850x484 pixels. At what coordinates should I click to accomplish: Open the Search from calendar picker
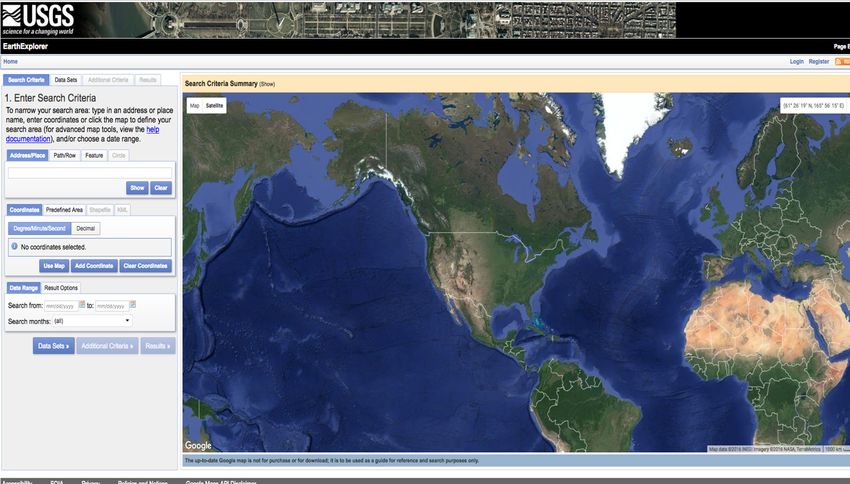pos(82,304)
